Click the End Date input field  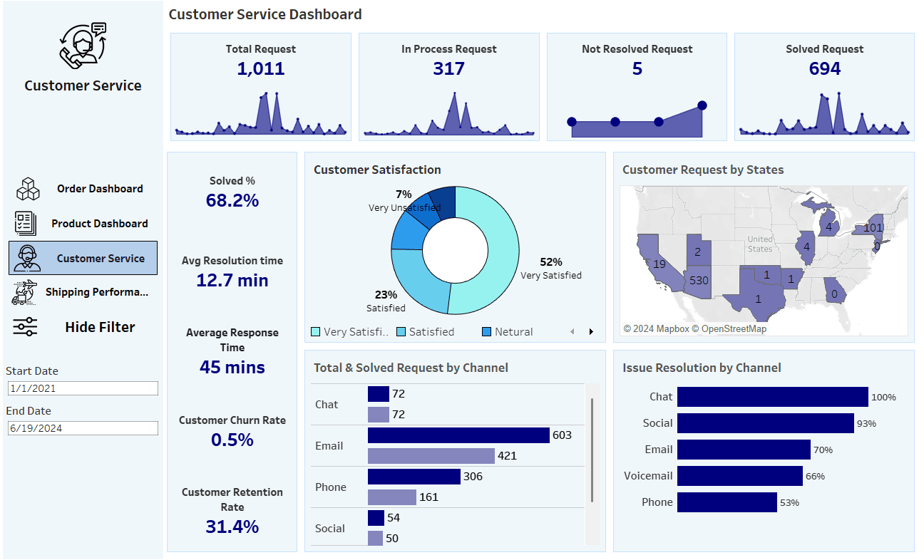[83, 427]
